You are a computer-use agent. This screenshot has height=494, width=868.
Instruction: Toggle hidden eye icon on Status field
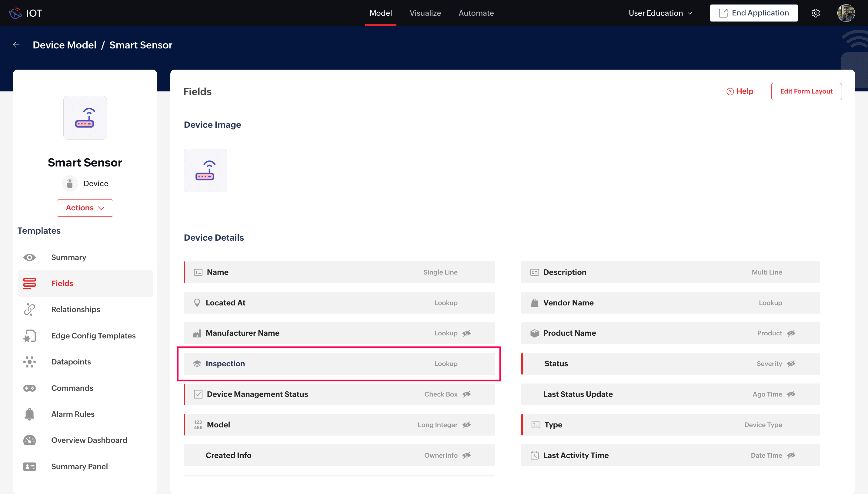tap(791, 364)
